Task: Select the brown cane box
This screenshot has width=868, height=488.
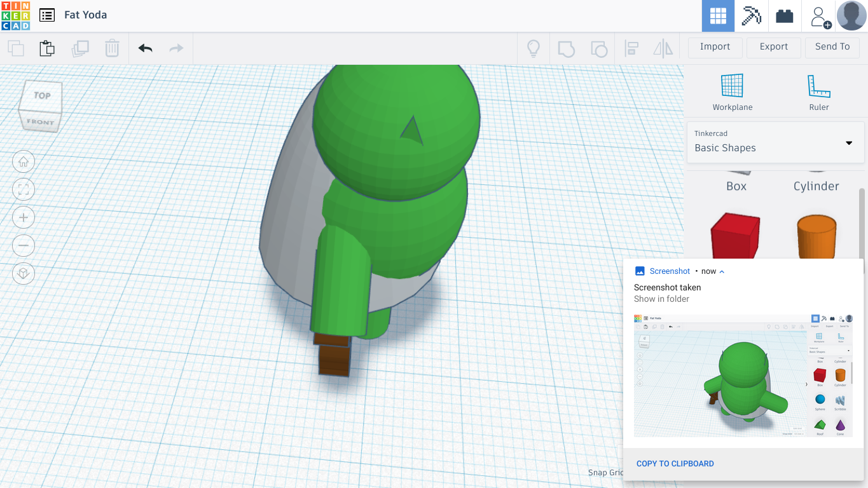Action: click(334, 360)
